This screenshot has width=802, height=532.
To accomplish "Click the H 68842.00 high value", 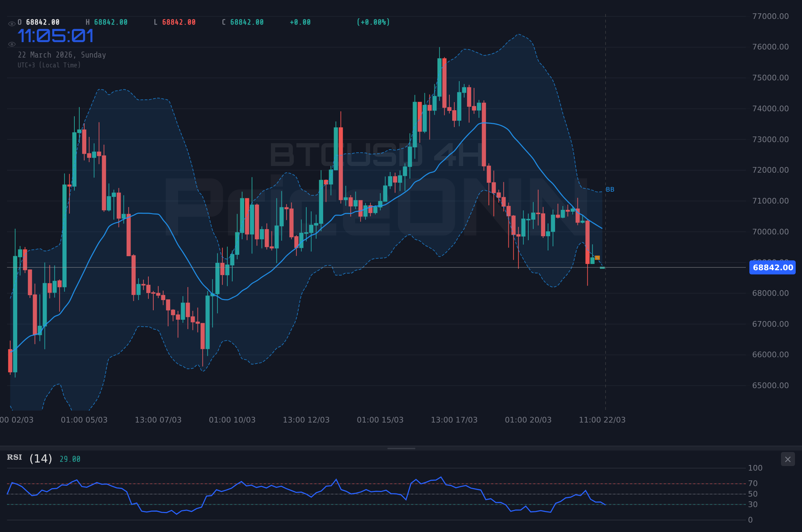I will pyautogui.click(x=106, y=22).
